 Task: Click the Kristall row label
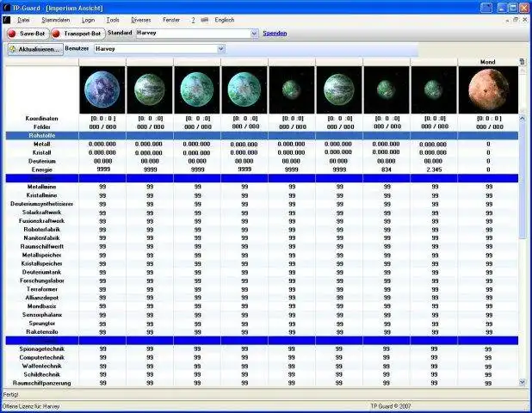pos(41,152)
